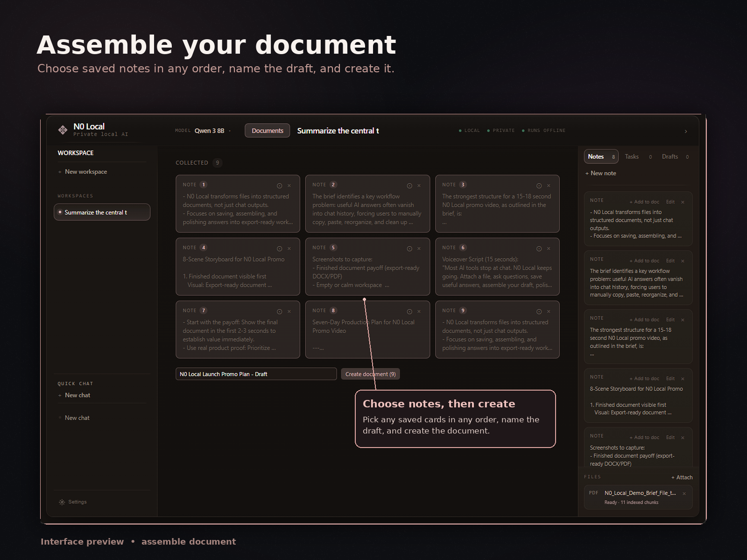Remove Note 9 card via x icon

(549, 312)
